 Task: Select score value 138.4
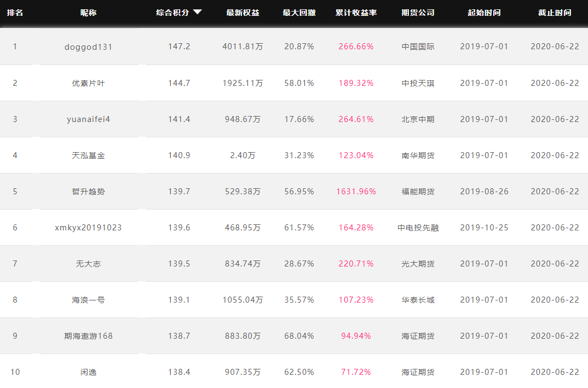point(179,372)
